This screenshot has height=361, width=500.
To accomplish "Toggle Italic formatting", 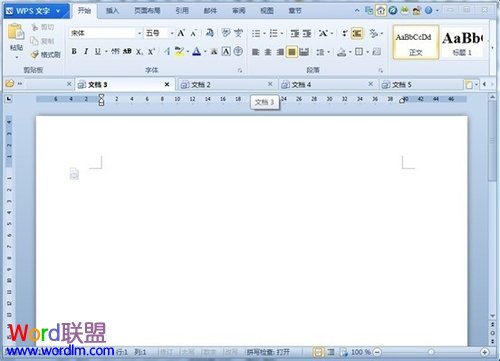I will (x=86, y=51).
